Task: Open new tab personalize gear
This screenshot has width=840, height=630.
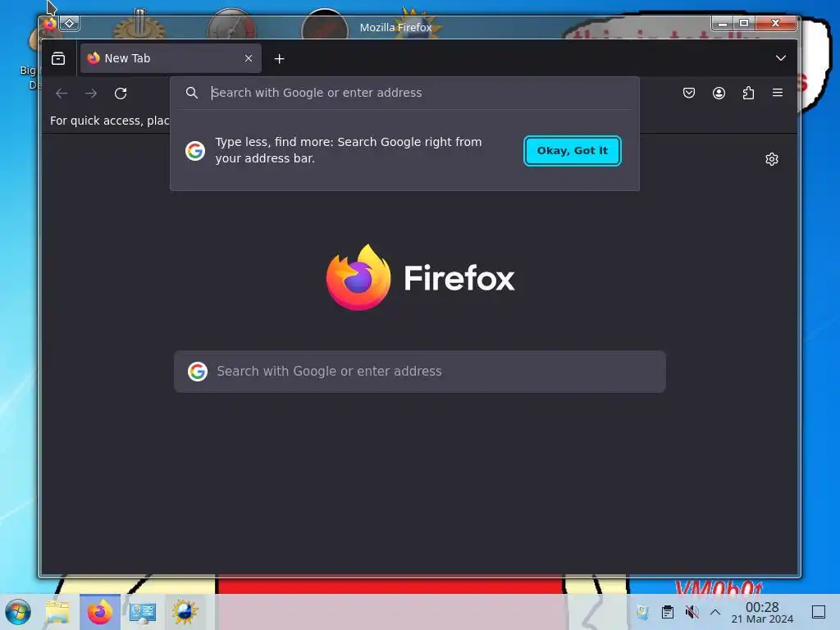Action: pos(771,159)
